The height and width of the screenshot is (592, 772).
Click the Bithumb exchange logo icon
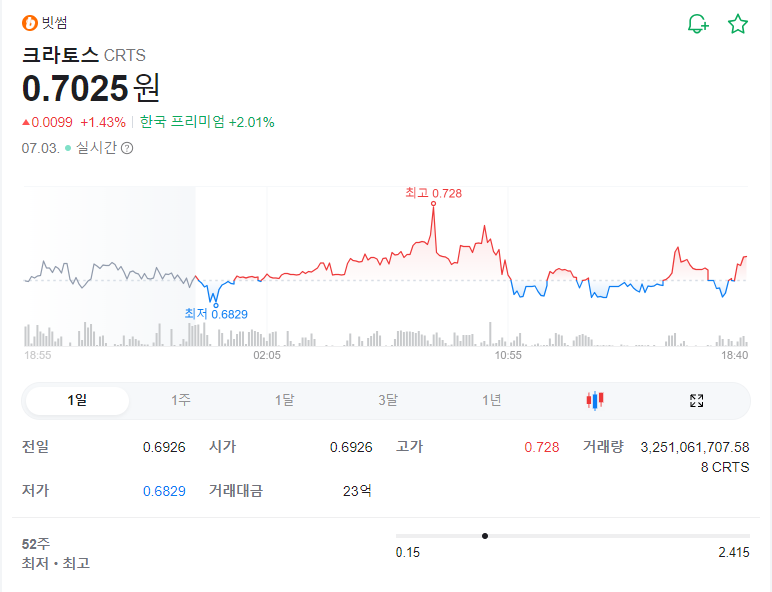30,23
